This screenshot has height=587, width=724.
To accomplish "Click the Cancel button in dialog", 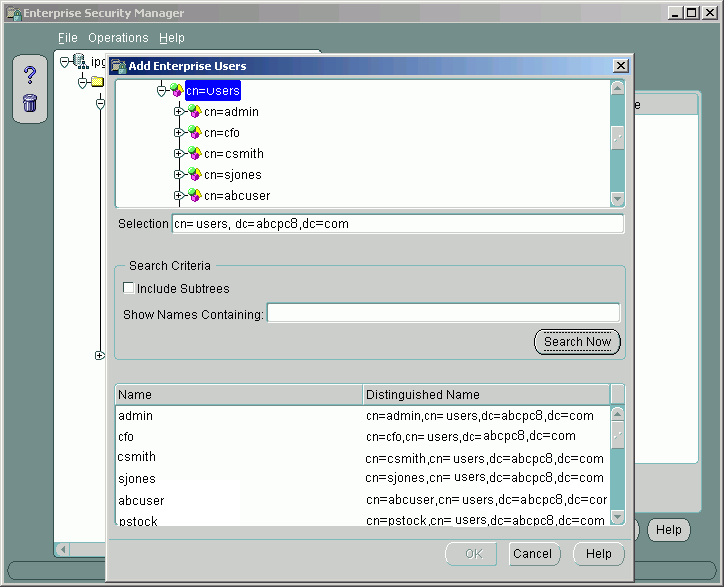I will [x=534, y=554].
